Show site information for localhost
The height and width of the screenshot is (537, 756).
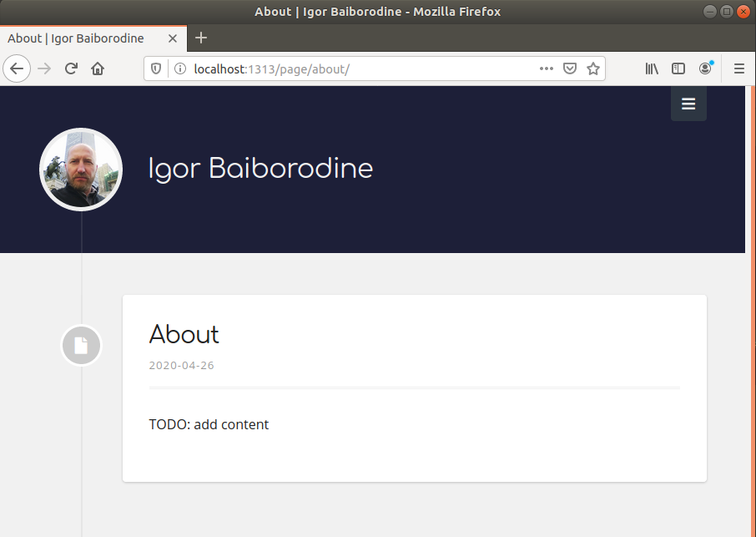tap(179, 68)
